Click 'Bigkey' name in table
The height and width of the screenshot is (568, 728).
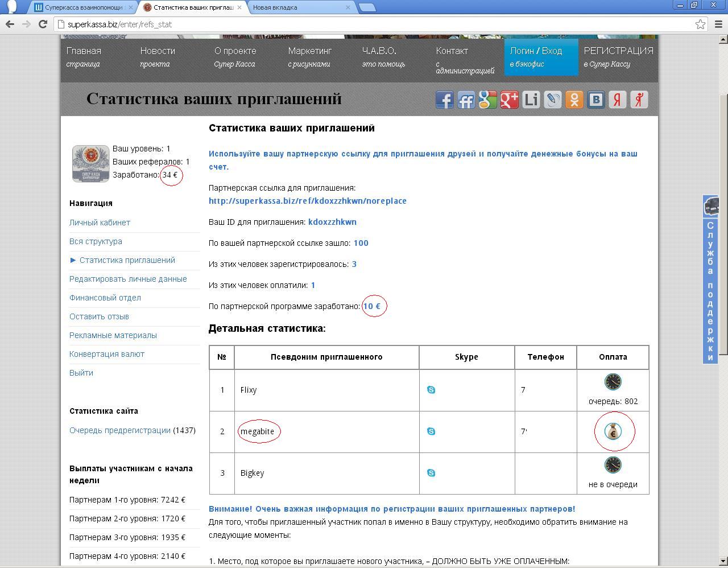(x=252, y=473)
